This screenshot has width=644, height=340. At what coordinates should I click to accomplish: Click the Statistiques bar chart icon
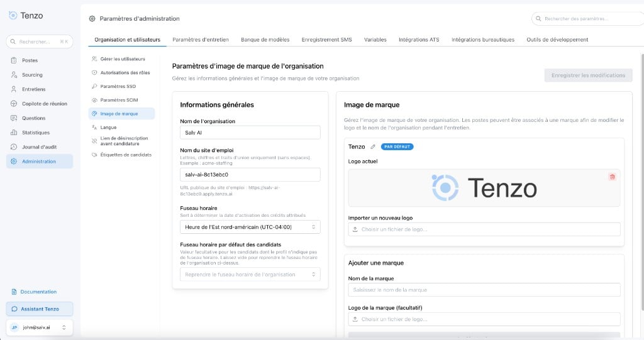(14, 132)
